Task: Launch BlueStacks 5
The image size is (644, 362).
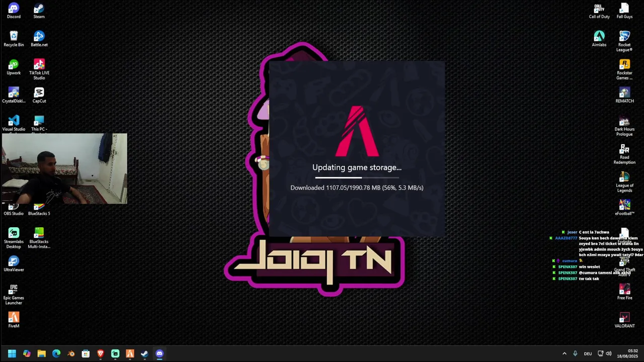Action: tap(39, 210)
